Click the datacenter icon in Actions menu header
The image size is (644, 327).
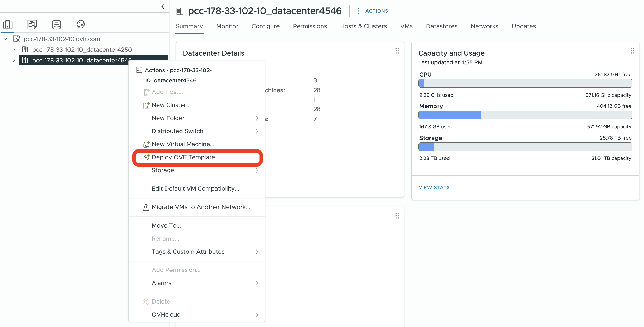tap(139, 70)
